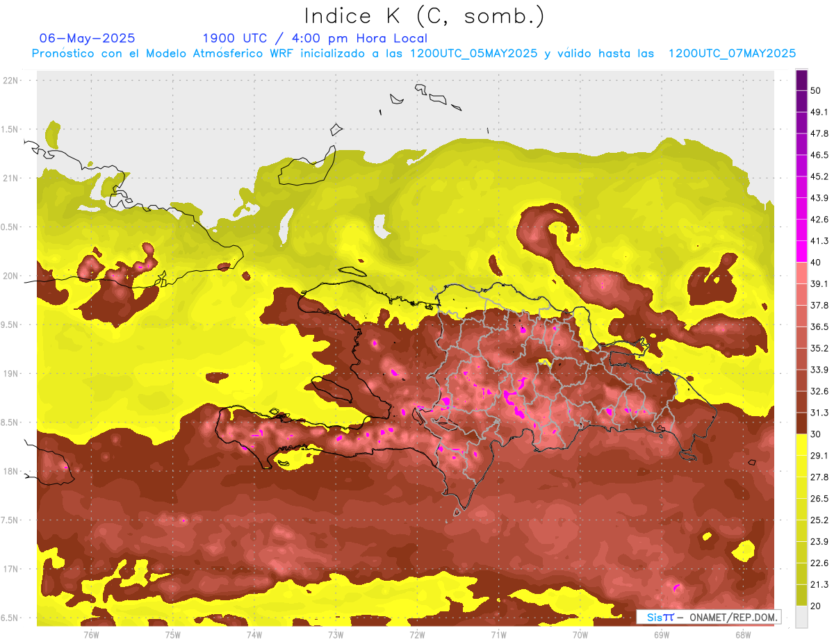Viewport: 834px width, 644px height.
Task: Click the "71W" longitude label
Action: pos(499,634)
